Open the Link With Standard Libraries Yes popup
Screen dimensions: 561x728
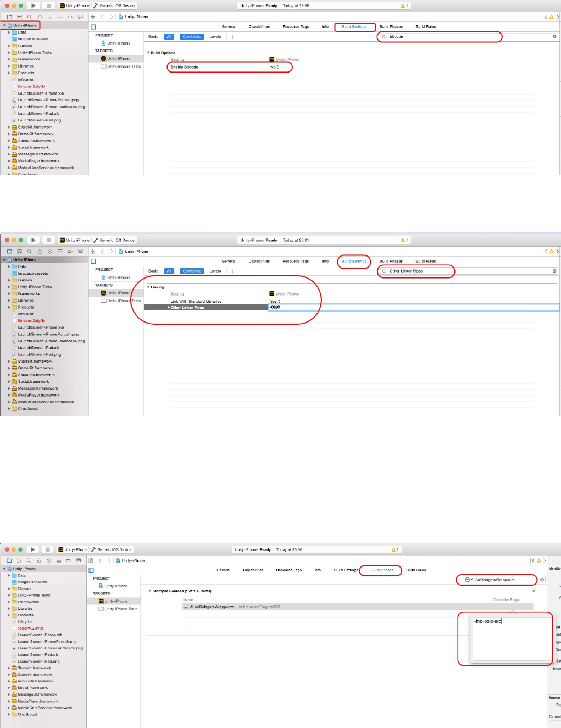(x=275, y=301)
